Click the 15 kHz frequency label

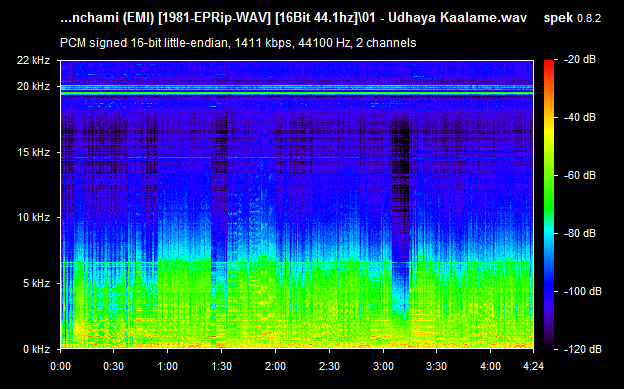pyautogui.click(x=33, y=152)
